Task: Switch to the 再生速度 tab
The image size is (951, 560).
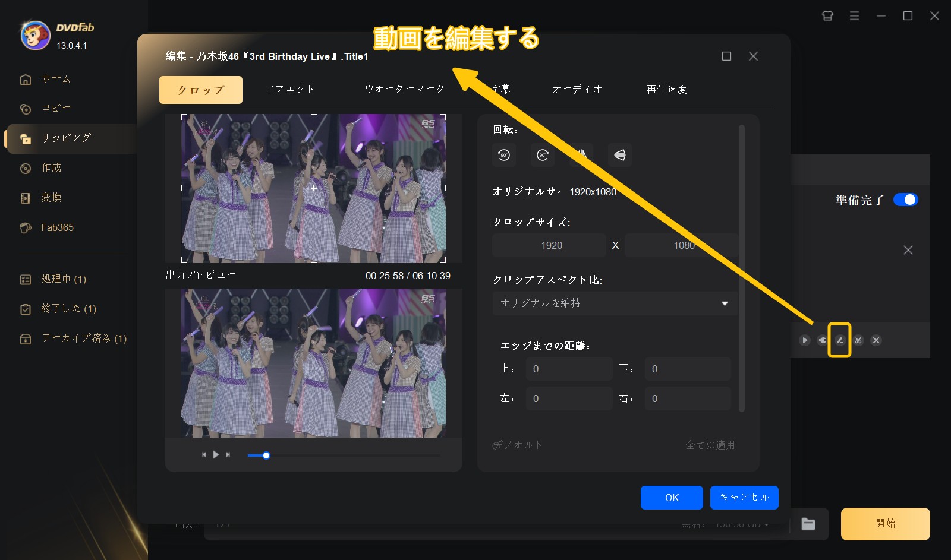Action: (x=667, y=90)
